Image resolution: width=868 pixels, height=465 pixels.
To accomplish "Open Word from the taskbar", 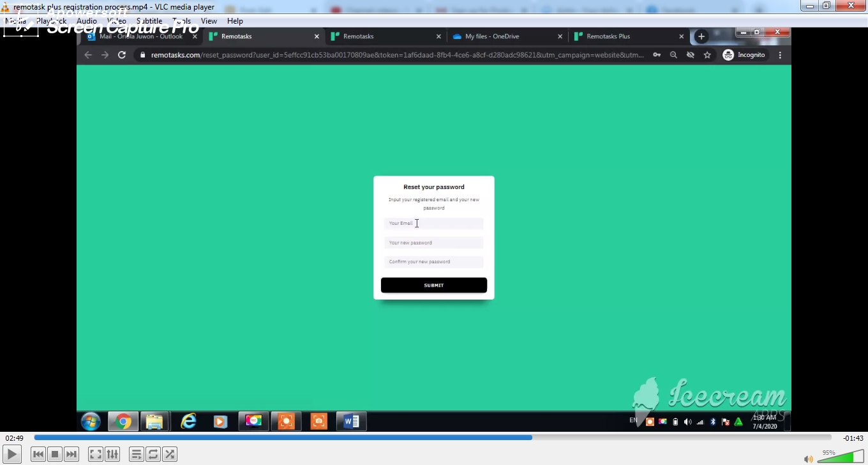I will pyautogui.click(x=350, y=422).
